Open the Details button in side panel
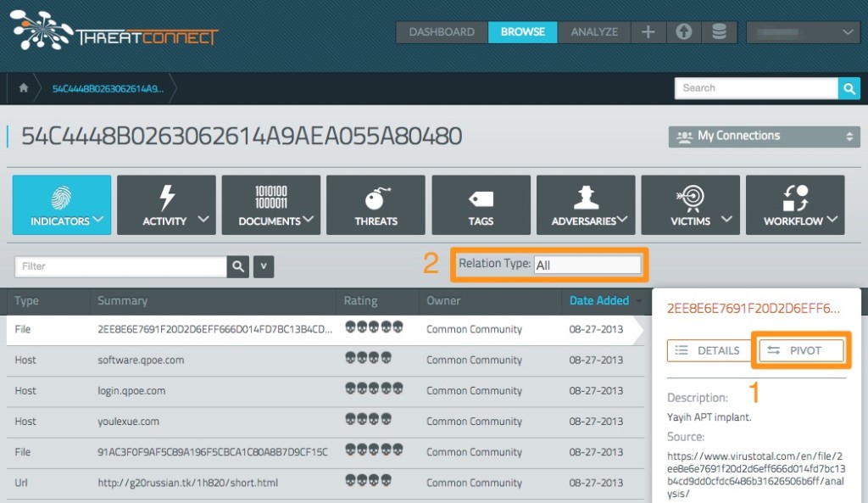 (709, 350)
